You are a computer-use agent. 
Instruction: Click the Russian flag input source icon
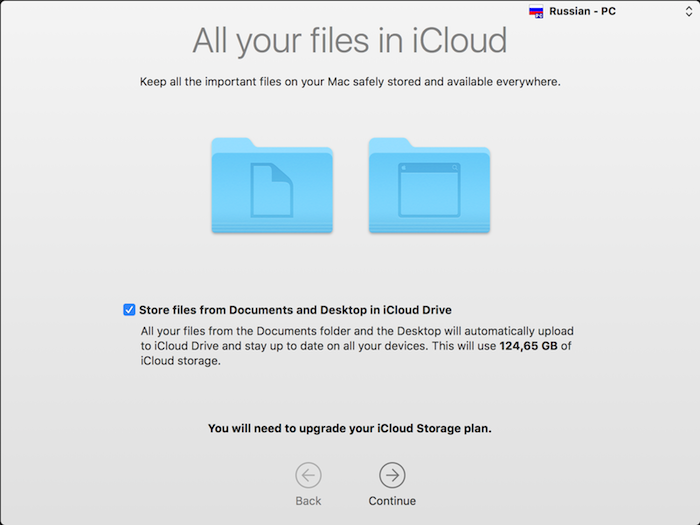pos(536,12)
